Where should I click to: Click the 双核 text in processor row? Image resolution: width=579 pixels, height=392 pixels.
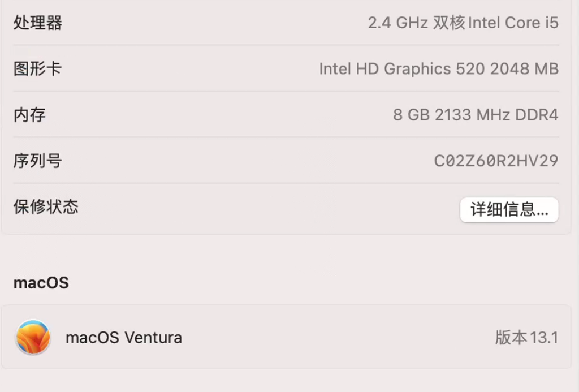click(449, 23)
